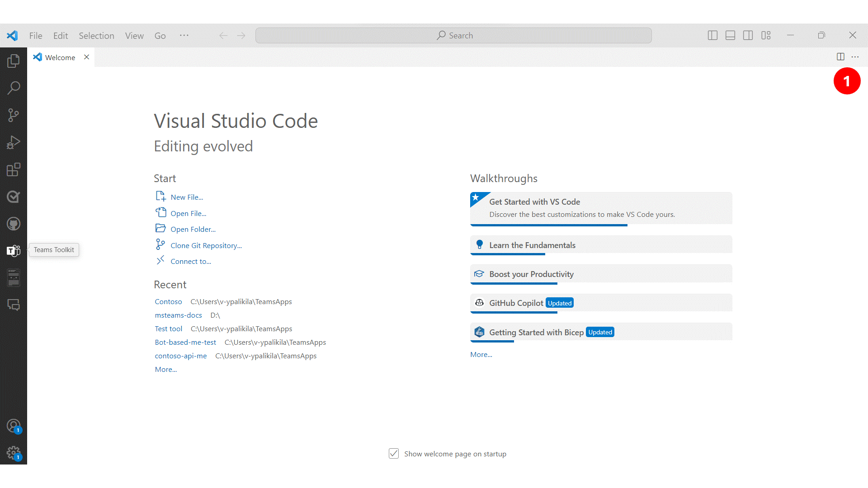Click the Search bar input field

454,35
